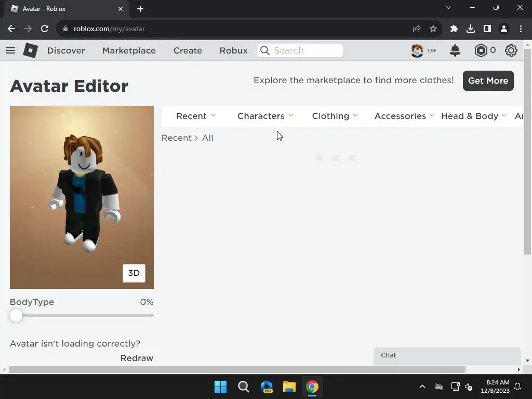Click the Get More button
This screenshot has height=399, width=532.
(x=488, y=81)
